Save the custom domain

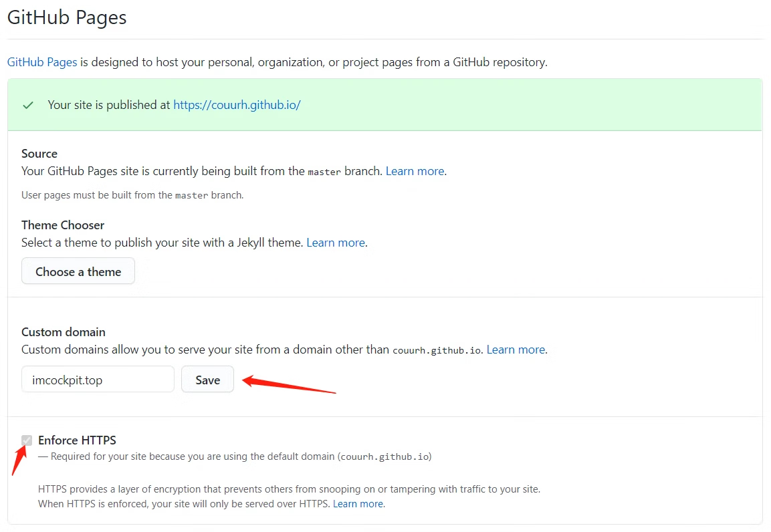click(207, 379)
